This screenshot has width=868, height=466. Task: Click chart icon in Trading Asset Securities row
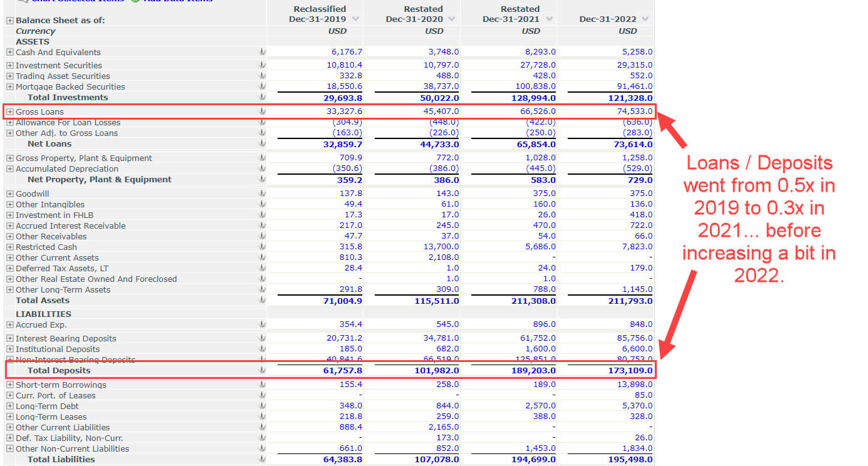[x=262, y=76]
